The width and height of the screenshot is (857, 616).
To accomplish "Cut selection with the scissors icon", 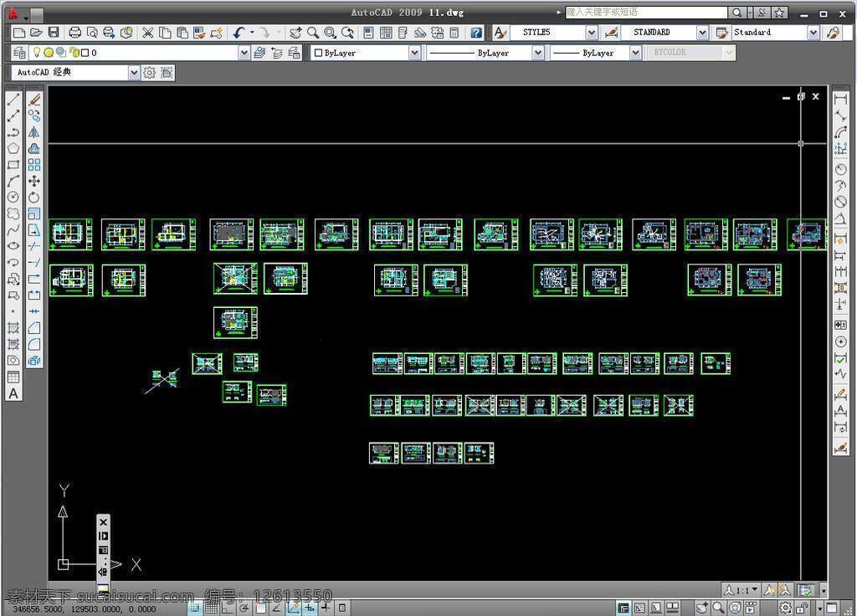I will [147, 33].
